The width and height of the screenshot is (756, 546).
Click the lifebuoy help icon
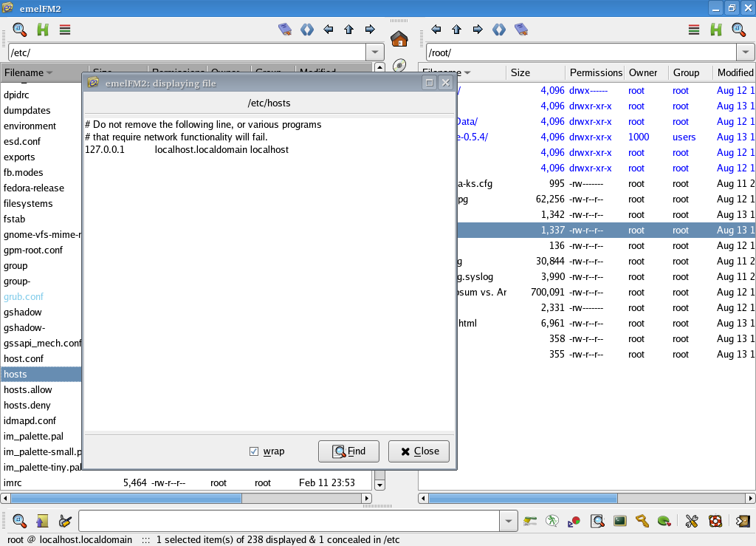715,521
